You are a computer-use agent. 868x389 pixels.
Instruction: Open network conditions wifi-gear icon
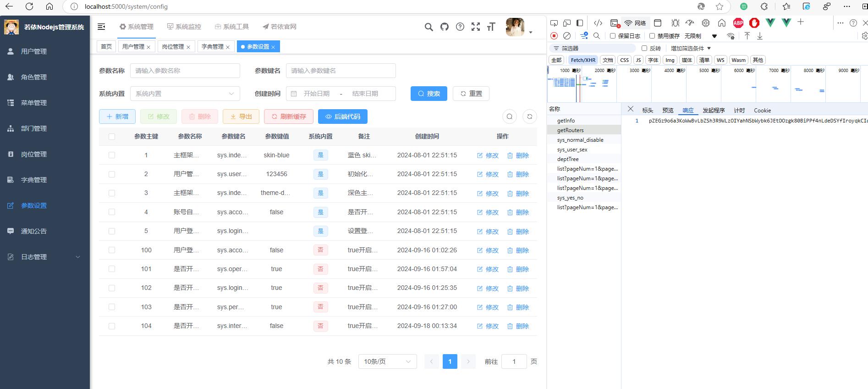pyautogui.click(x=731, y=36)
